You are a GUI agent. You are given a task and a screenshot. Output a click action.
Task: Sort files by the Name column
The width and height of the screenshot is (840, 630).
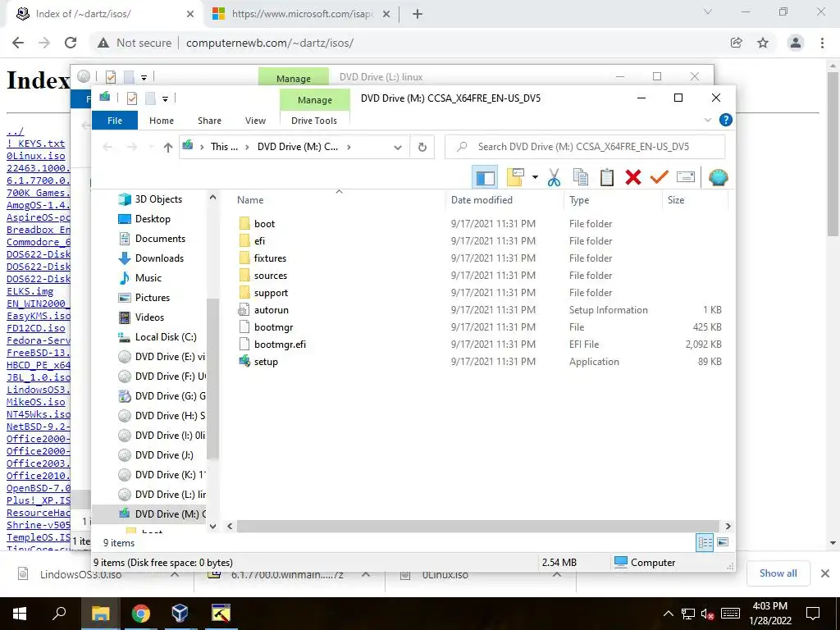(x=250, y=200)
